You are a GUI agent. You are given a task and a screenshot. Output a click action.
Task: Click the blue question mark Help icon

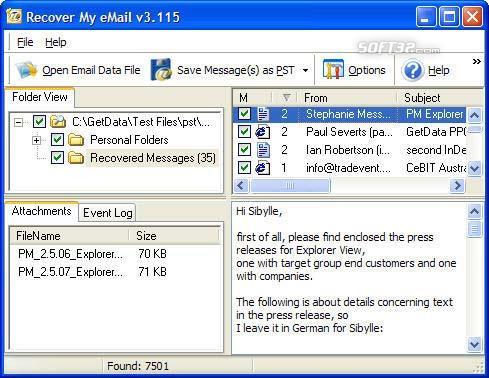(413, 70)
